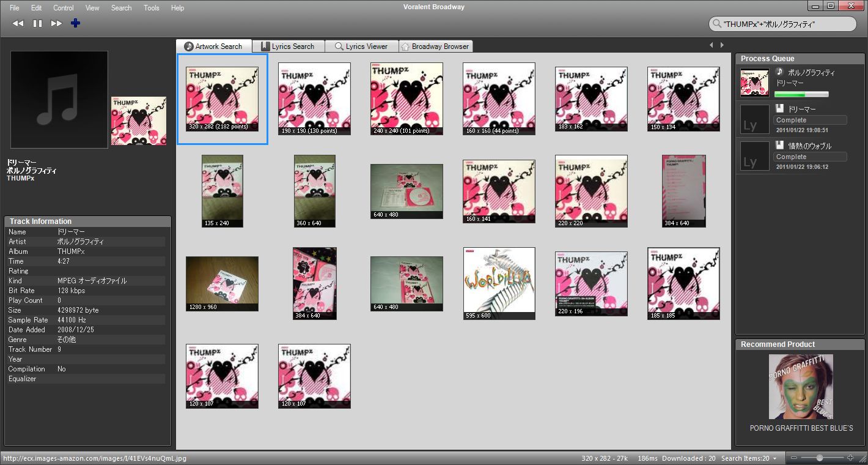Viewport: 868px width, 465px height.
Task: Click the Size value 4298972 byte
Action: click(x=78, y=310)
